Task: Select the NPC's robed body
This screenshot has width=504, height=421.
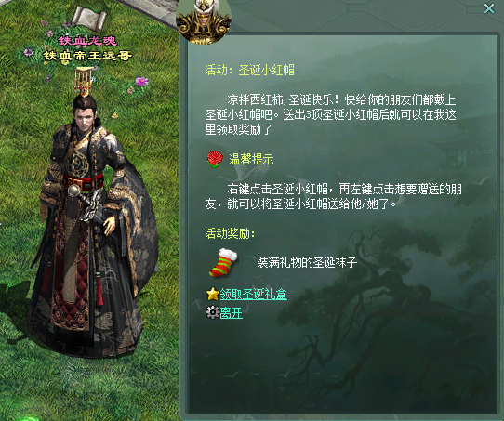Action: [93, 238]
